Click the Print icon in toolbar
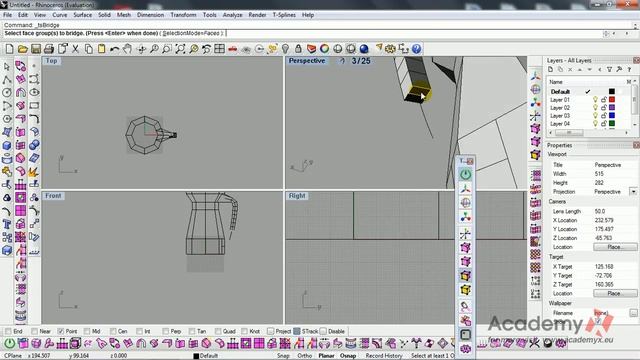The width and height of the screenshot is (640, 360). [49, 49]
